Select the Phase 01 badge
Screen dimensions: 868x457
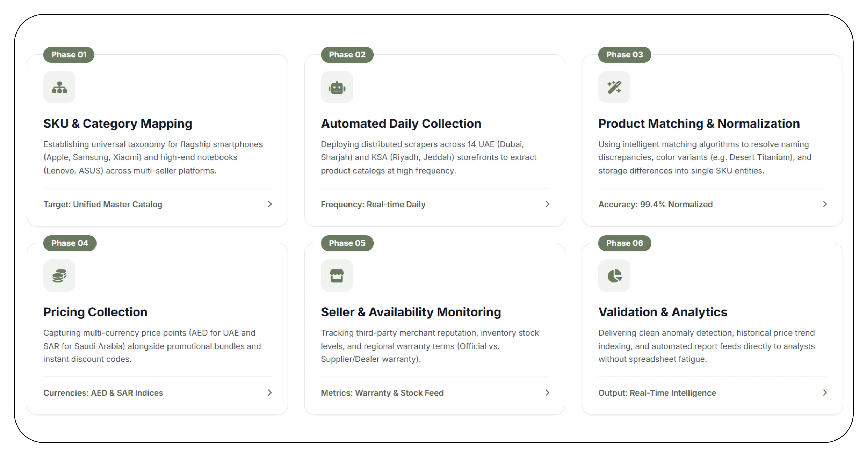69,54
